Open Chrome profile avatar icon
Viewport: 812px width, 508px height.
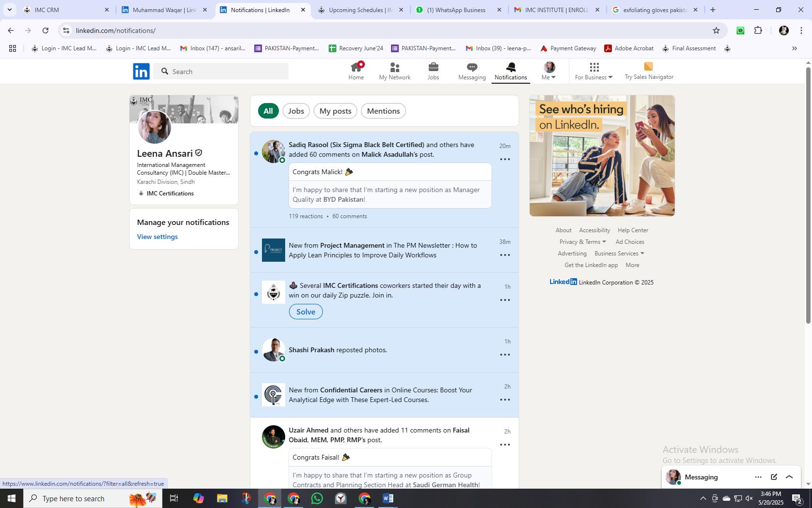point(783,30)
